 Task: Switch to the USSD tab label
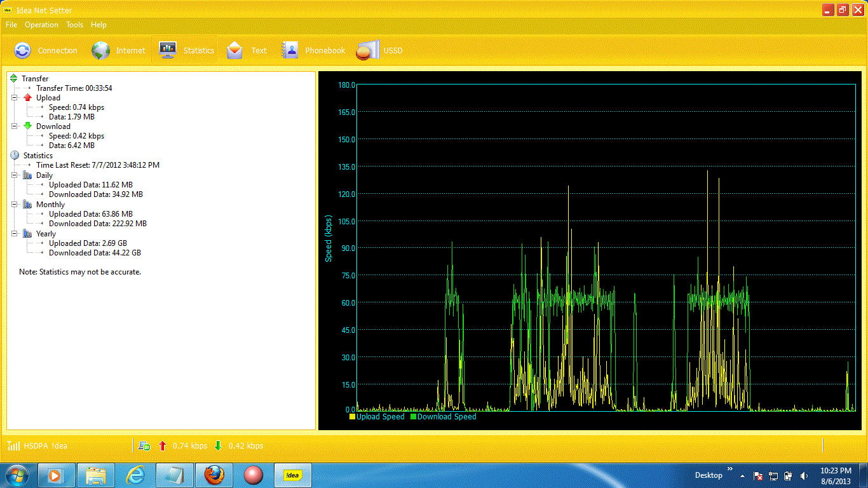click(393, 50)
